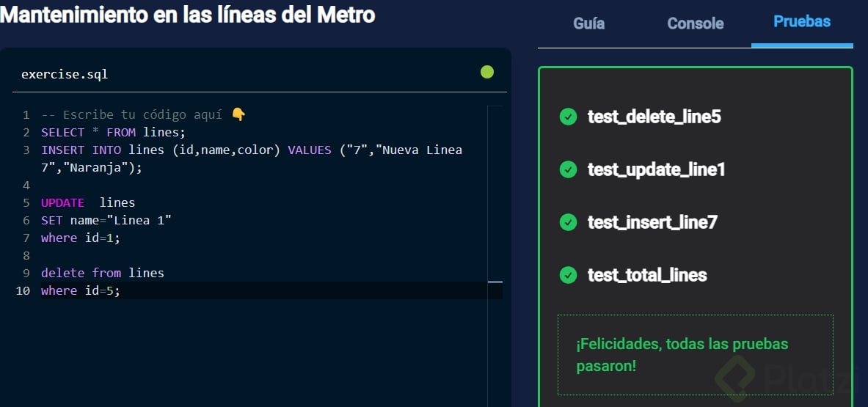Screen dimensions: 868x407
Task: Select the exercise.sql file tab
Action: click(65, 74)
